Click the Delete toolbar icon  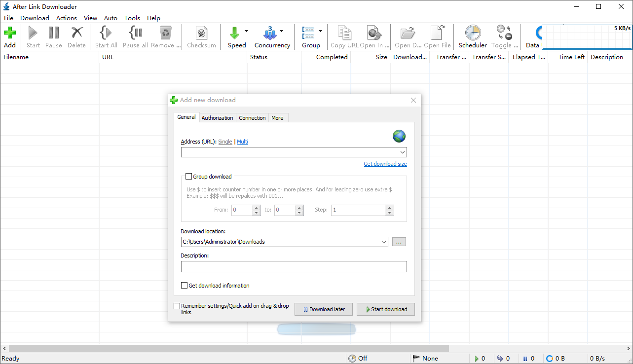pos(76,33)
